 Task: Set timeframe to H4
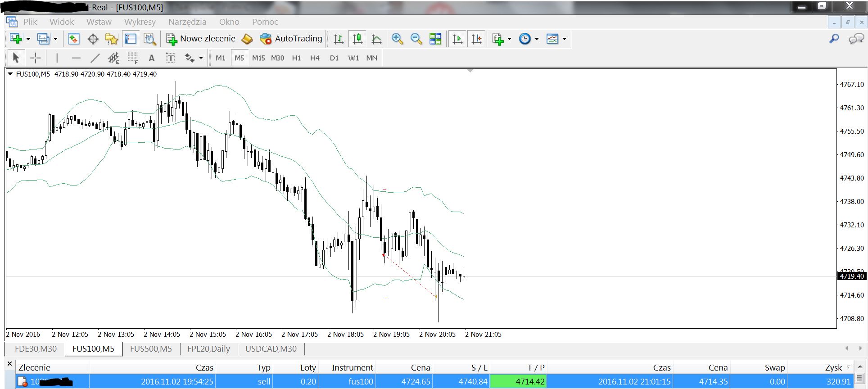point(315,58)
